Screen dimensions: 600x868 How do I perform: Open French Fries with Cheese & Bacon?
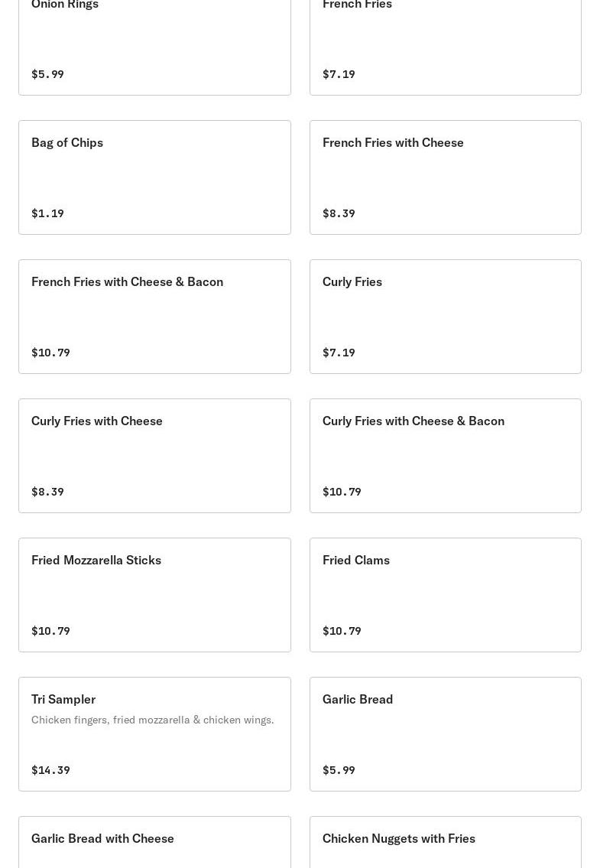(x=154, y=316)
